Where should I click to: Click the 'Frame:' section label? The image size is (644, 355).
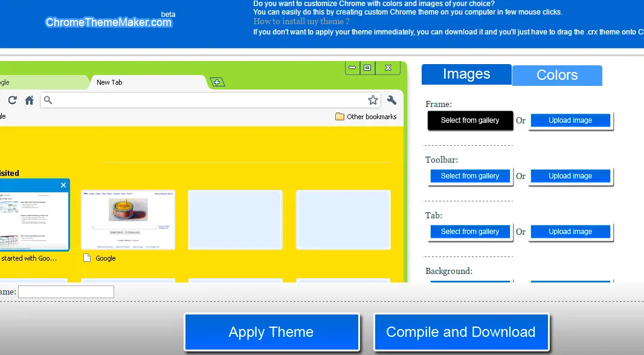(x=439, y=104)
